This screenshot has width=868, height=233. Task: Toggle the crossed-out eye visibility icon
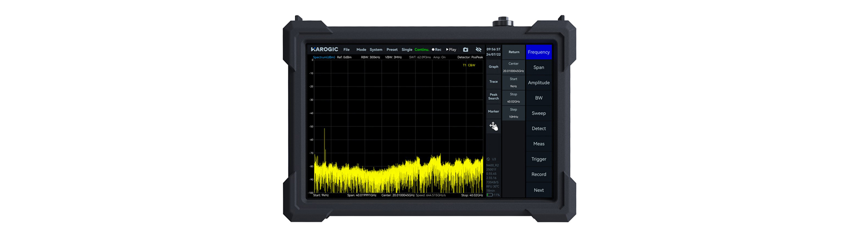[478, 49]
